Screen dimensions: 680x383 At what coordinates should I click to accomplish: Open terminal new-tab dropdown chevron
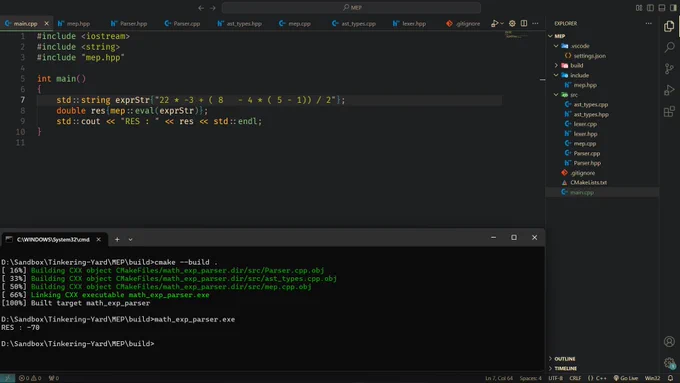point(131,239)
